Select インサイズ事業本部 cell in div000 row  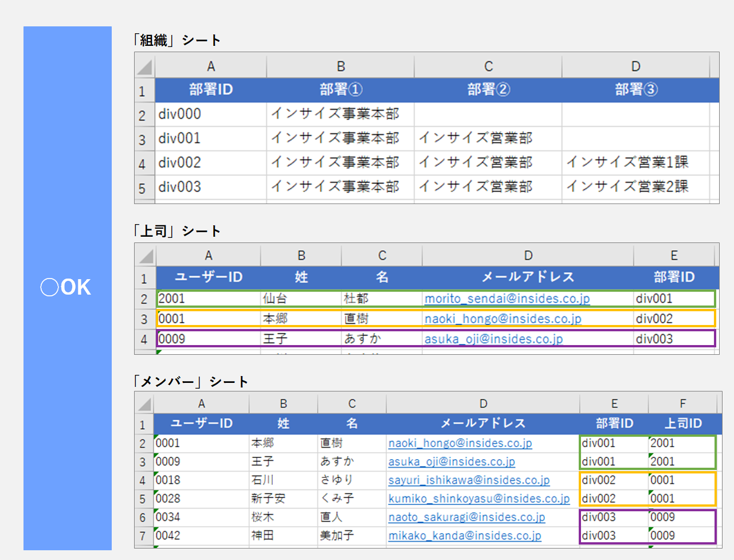(x=340, y=114)
